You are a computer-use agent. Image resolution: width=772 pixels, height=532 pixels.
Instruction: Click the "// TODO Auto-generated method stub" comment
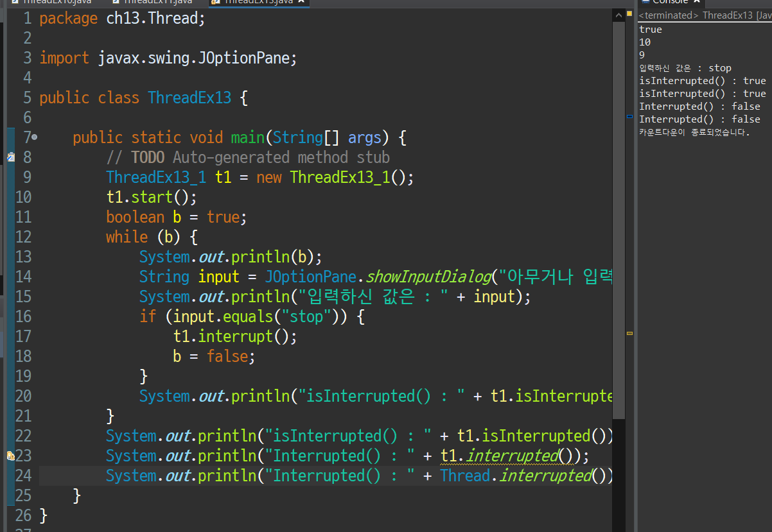click(x=248, y=158)
